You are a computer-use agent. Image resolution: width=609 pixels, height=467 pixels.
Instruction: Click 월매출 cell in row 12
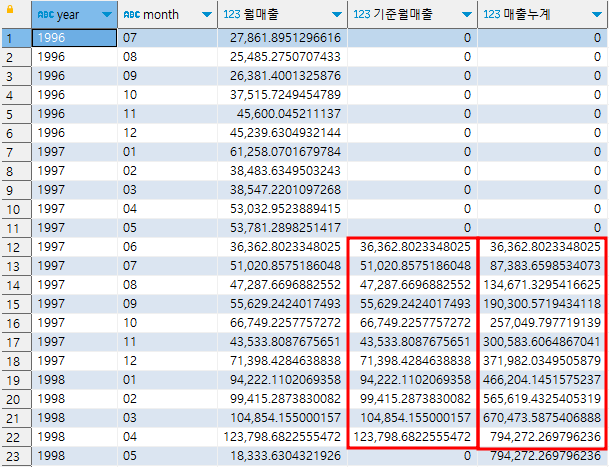[282, 247]
